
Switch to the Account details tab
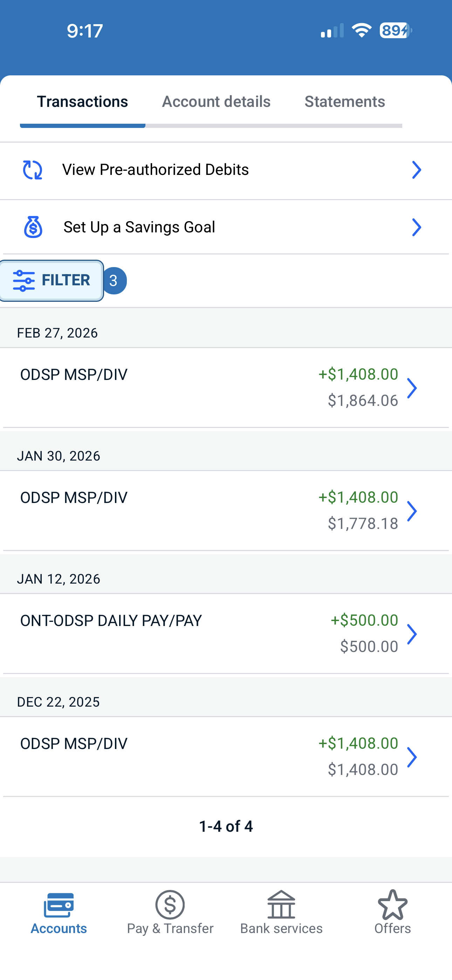coord(216,102)
